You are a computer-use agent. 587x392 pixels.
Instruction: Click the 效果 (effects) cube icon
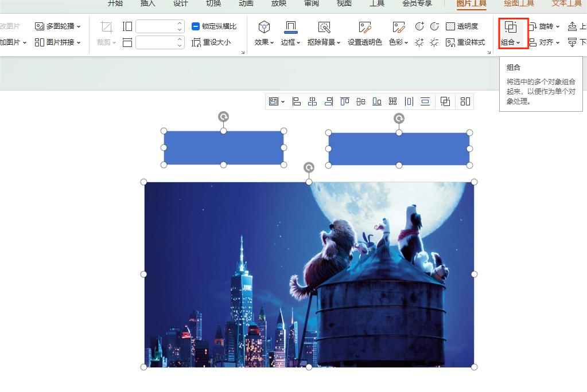pyautogui.click(x=264, y=27)
